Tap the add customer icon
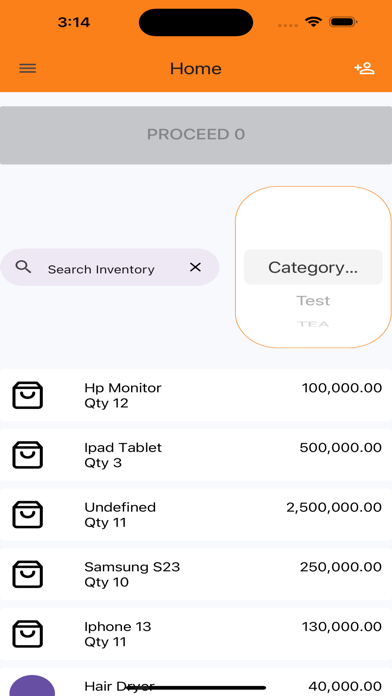The height and width of the screenshot is (696, 392). (x=364, y=68)
